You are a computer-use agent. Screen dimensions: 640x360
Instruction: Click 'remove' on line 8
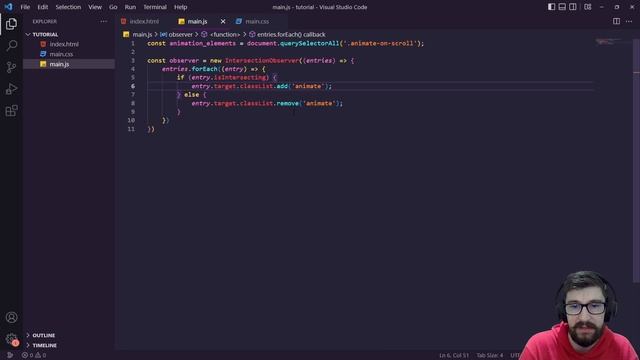(x=287, y=103)
